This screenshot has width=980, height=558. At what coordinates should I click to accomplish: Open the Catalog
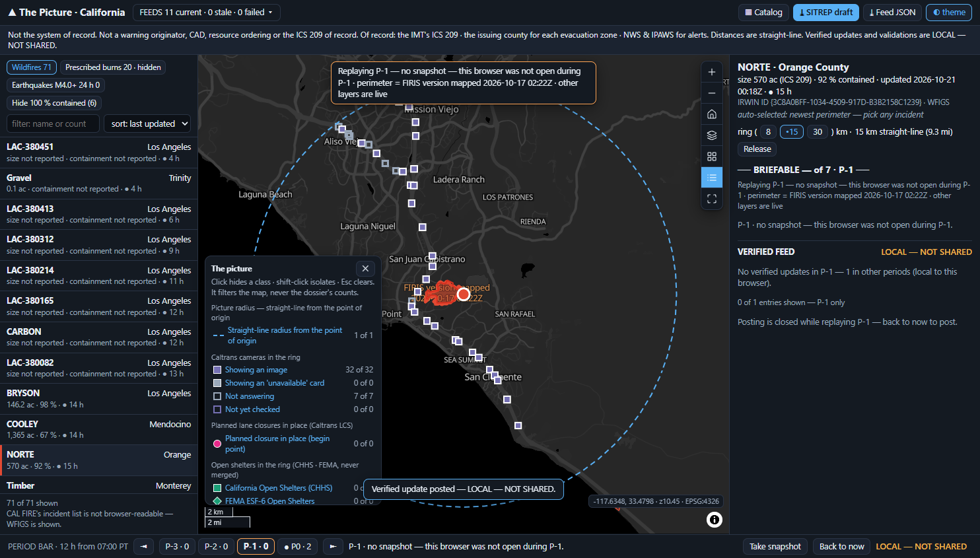[763, 12]
